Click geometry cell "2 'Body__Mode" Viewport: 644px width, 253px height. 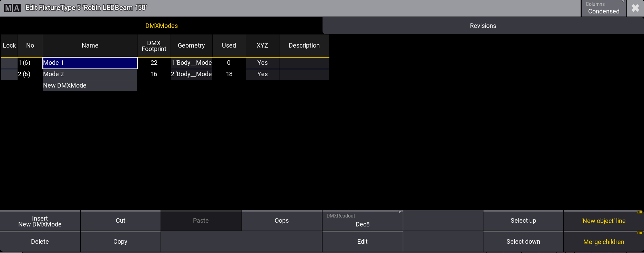[x=192, y=74]
